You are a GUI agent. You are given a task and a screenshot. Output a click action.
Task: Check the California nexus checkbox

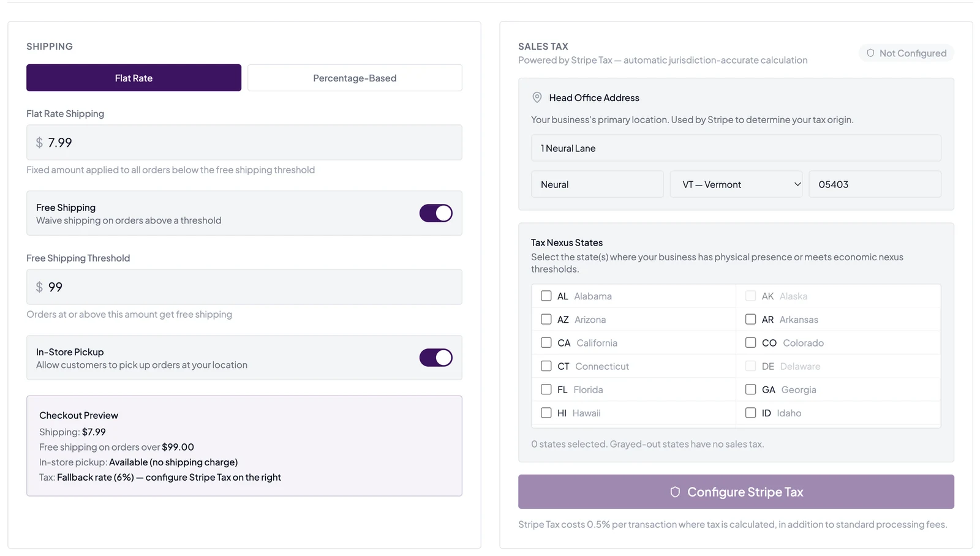(x=546, y=343)
